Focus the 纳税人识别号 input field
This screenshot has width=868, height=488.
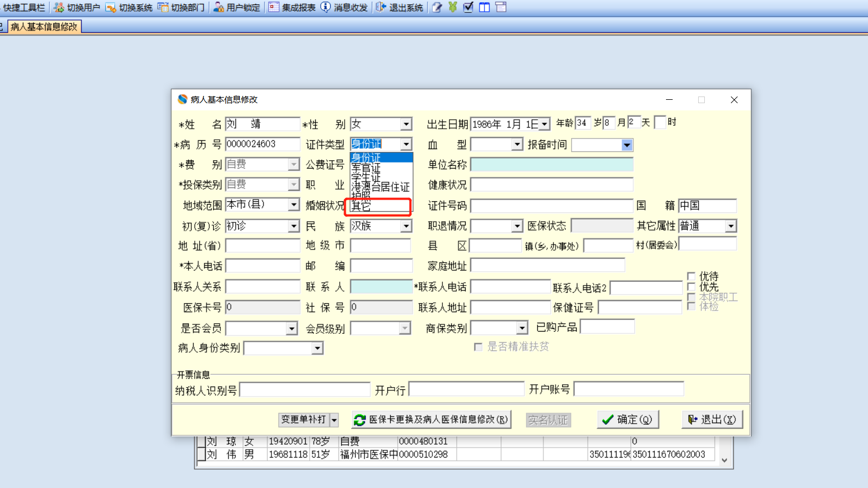pyautogui.click(x=305, y=390)
